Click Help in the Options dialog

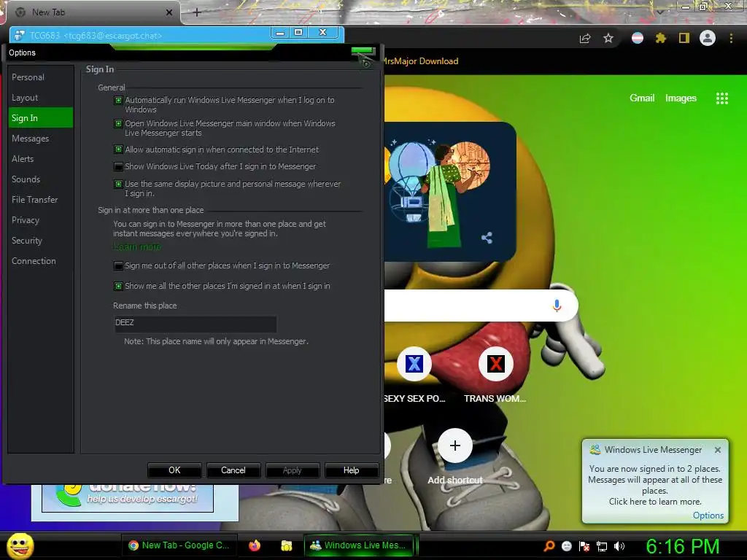coord(352,470)
